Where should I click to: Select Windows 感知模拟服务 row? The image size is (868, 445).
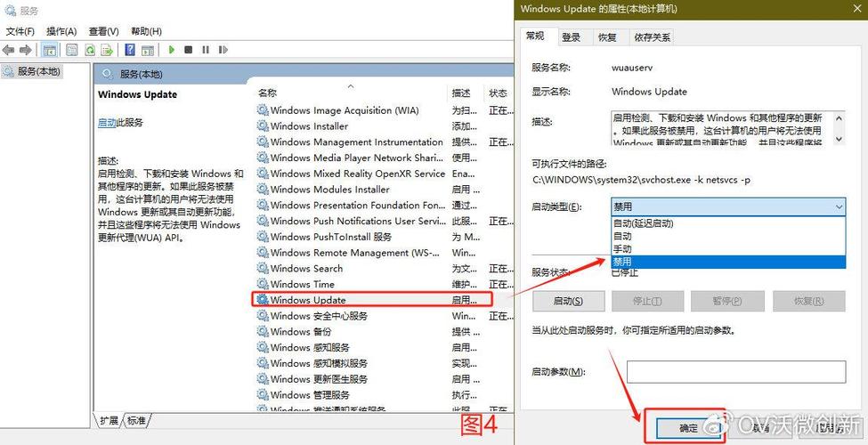pos(385,364)
